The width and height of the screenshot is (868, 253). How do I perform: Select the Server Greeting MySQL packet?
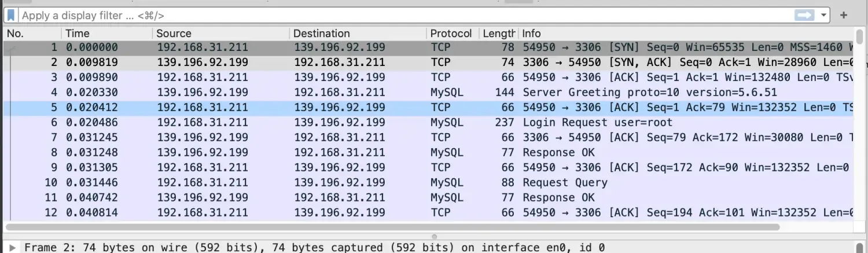click(649, 93)
